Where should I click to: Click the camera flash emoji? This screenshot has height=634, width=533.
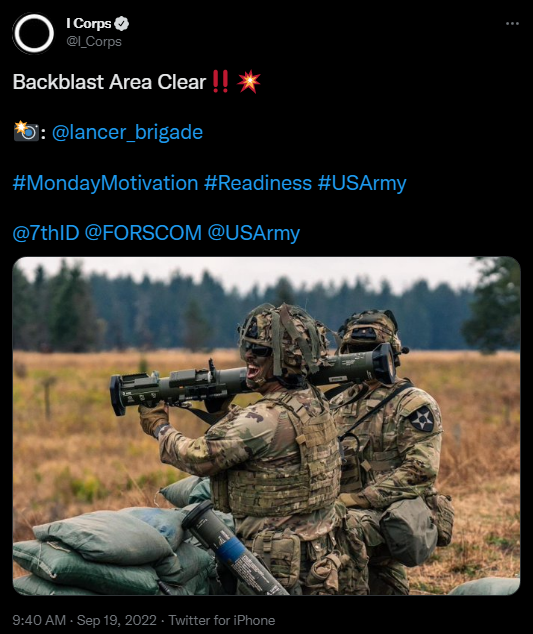[26, 131]
